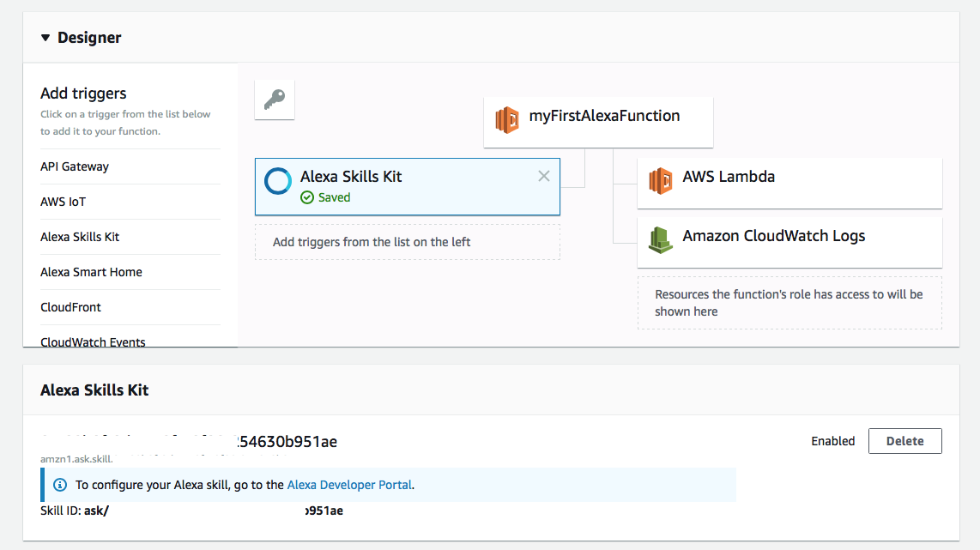Remove the Alexa Skills Kit trigger with the X
Screen dimensions: 980x550
pos(544,176)
